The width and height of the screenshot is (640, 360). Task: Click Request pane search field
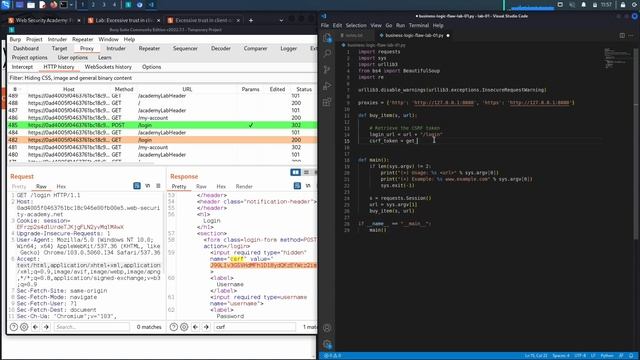(x=91, y=327)
